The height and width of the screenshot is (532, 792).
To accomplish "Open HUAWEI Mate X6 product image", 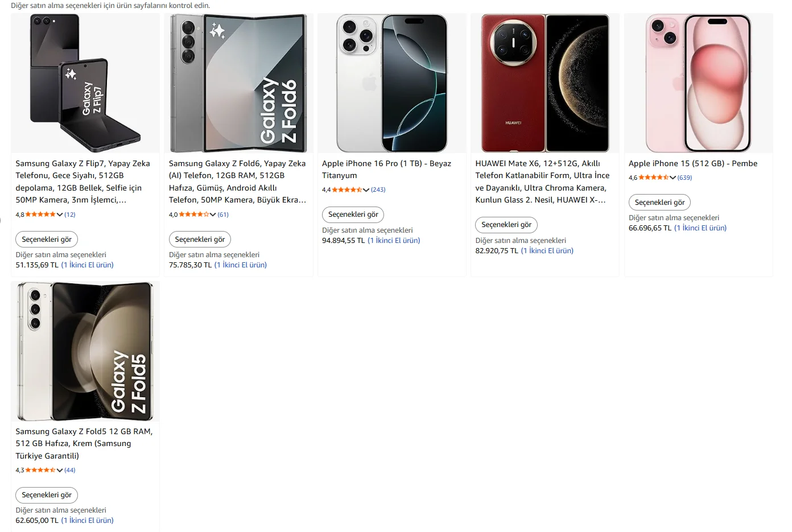I will 545,83.
